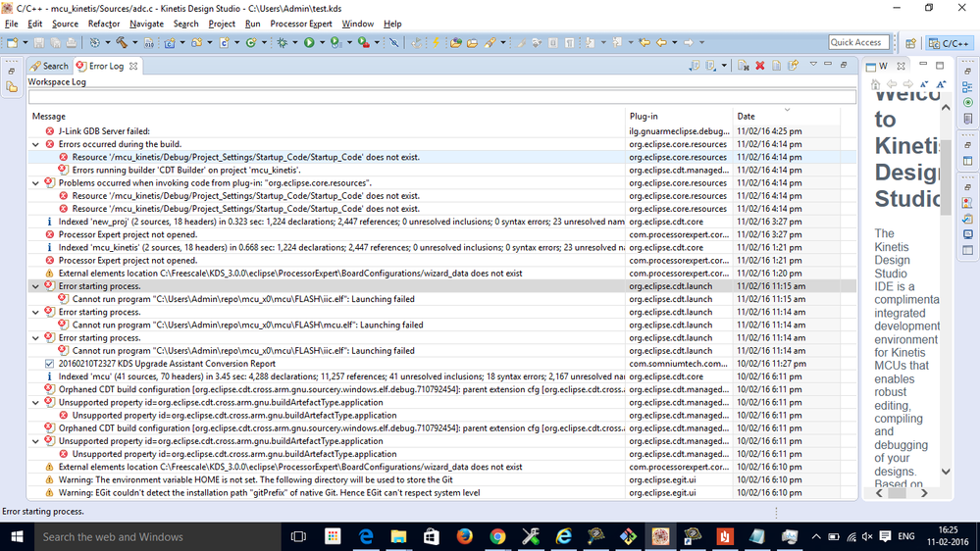Open the Window menu

click(x=357, y=24)
